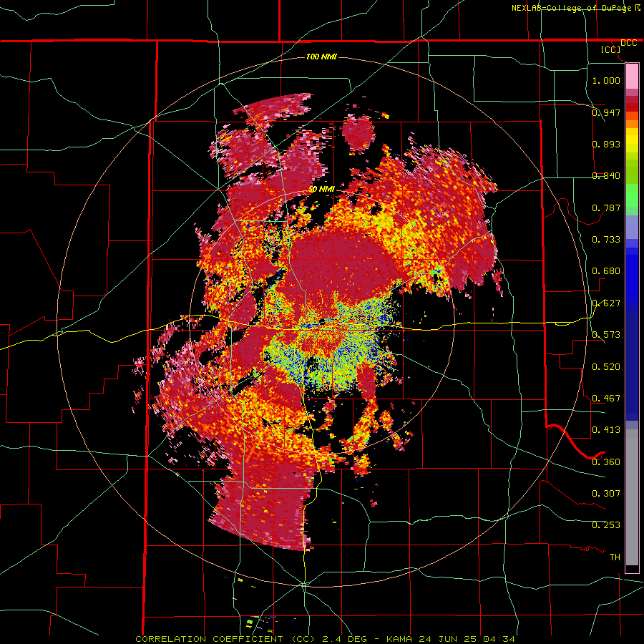Click the 0.947 legend value

606,112
